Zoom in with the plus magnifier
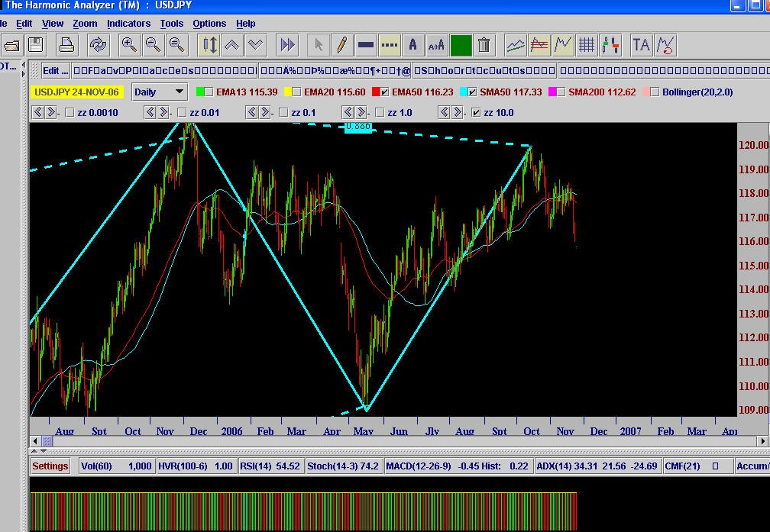The height and width of the screenshot is (532, 770). (x=129, y=46)
